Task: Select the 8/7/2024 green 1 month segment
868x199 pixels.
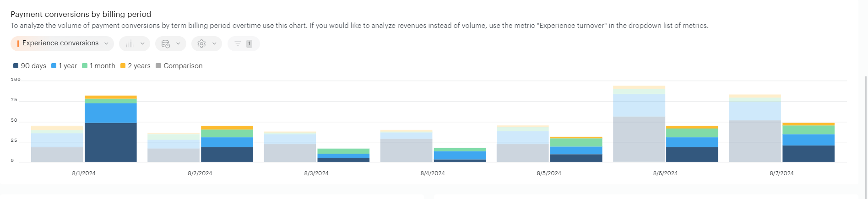Action: (x=808, y=130)
